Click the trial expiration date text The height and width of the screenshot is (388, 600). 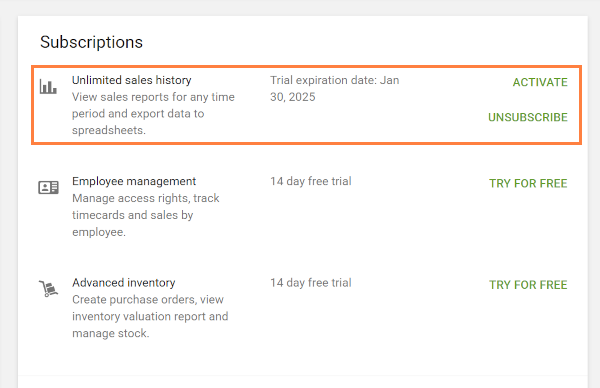click(334, 88)
